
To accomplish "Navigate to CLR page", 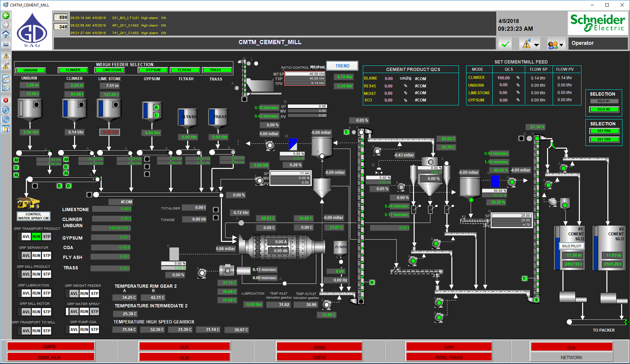I will point(185,347).
